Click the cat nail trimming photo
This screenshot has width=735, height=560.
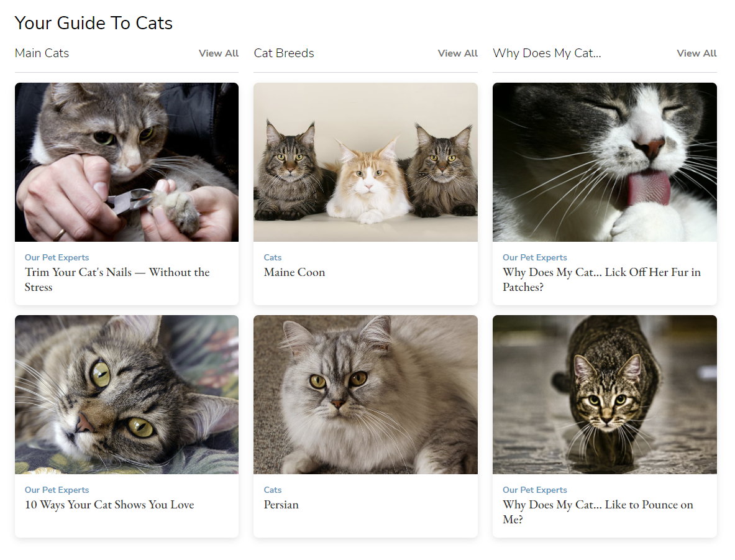pyautogui.click(x=127, y=162)
